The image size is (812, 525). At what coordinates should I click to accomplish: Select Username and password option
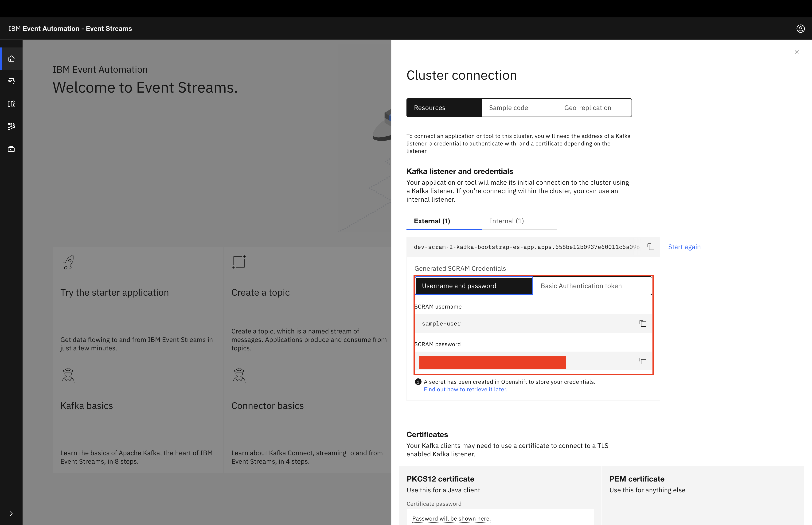pyautogui.click(x=474, y=286)
